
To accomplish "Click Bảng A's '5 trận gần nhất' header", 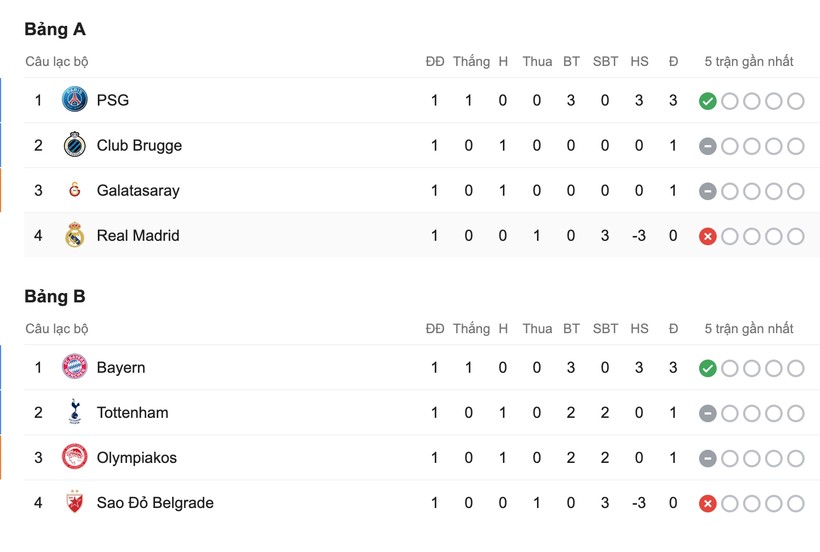I will (748, 62).
